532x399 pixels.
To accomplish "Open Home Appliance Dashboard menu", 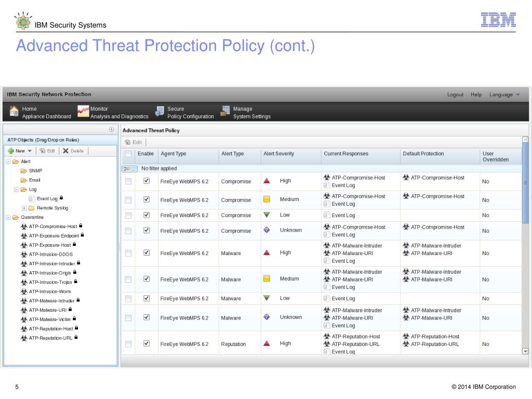I will click(41, 112).
